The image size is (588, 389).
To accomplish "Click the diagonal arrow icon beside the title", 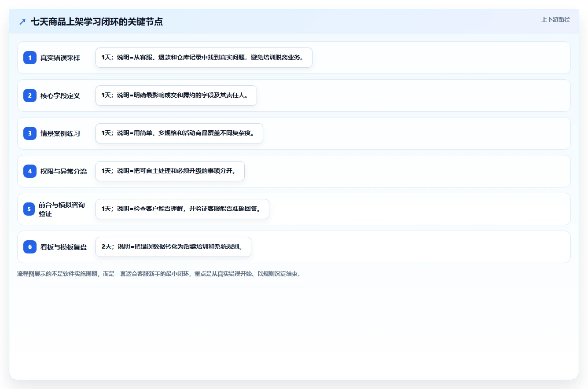I will 22,22.
